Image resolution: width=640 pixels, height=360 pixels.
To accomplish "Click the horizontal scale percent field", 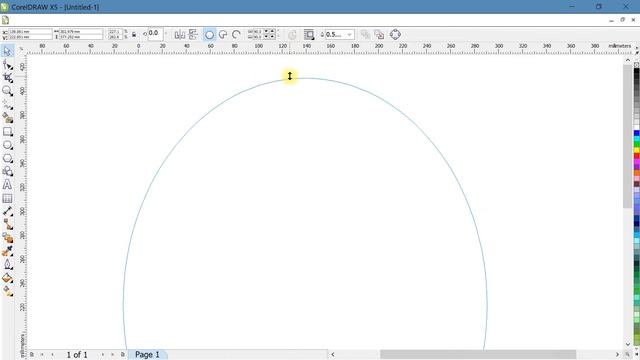I will pos(116,31).
